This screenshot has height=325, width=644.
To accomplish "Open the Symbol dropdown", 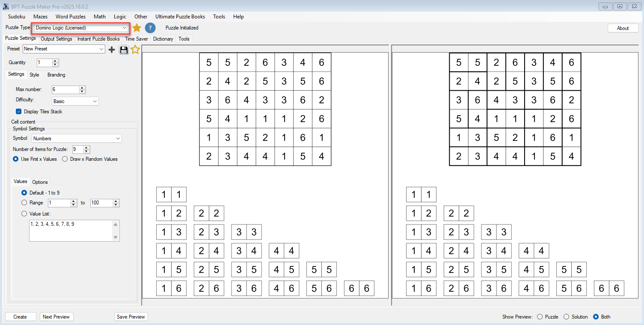I will (x=118, y=138).
